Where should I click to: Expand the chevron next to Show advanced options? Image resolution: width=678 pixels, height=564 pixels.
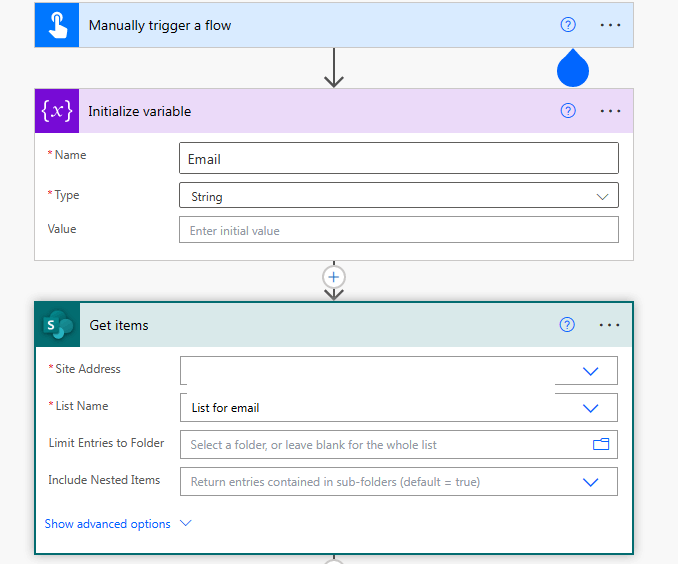(185, 523)
